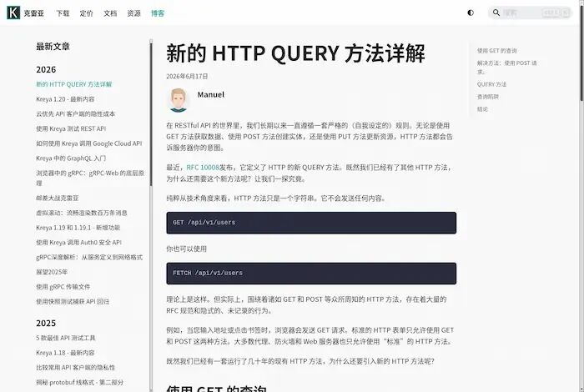Open article 浏览器中的 gRPC：gRPC-Web 的底层原理
This screenshot has height=392, width=584.
(x=90, y=178)
